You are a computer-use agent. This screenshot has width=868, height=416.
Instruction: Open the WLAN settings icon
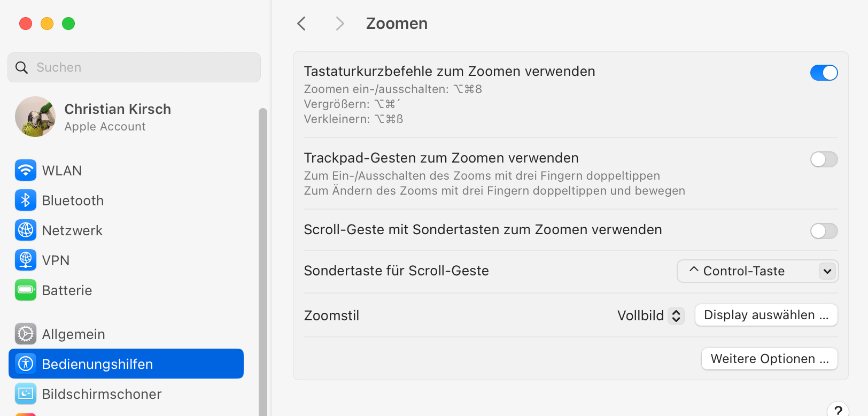[26, 171]
